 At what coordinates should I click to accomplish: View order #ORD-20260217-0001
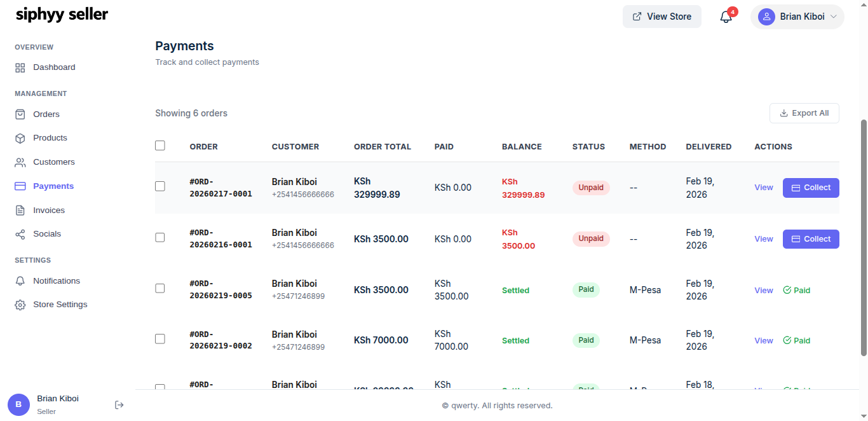[764, 188]
